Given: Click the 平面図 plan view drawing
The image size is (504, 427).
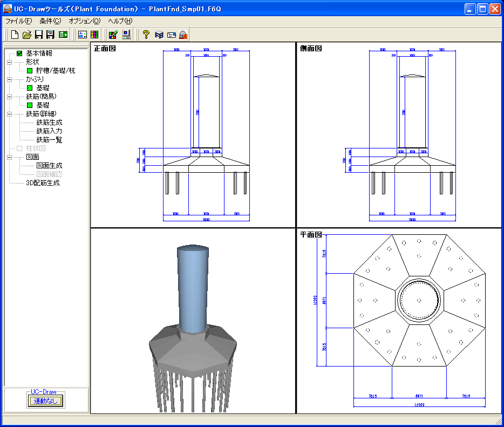Looking at the screenshot, I should pyautogui.click(x=399, y=321).
